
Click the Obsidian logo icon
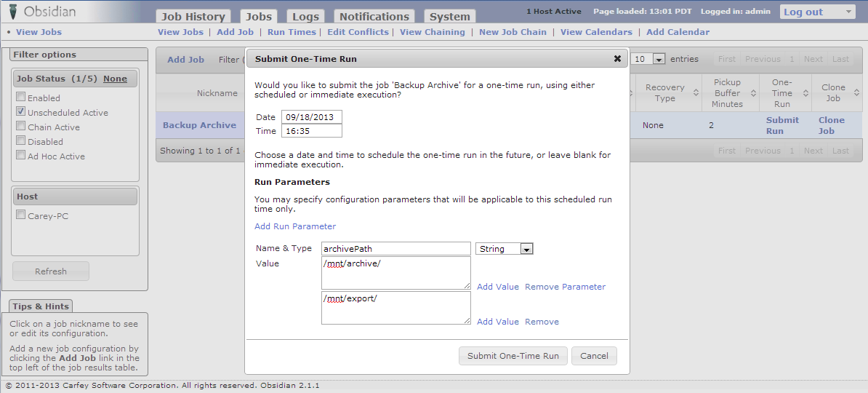tap(13, 12)
